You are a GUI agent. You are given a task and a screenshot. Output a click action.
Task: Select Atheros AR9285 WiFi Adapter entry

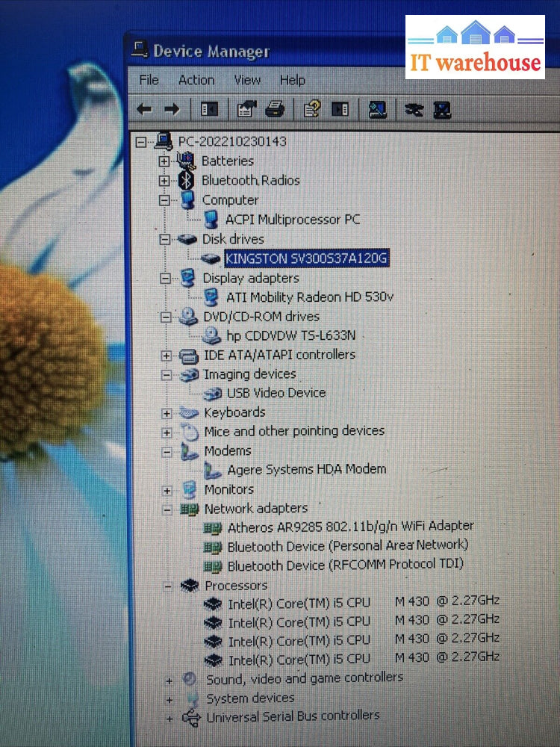coord(350,527)
